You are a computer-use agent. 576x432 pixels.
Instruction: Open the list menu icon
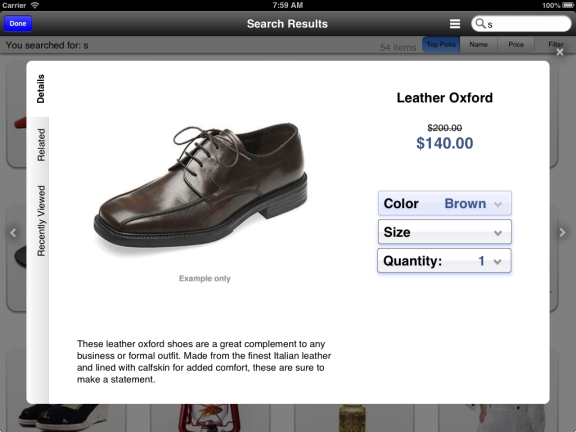tap(455, 24)
